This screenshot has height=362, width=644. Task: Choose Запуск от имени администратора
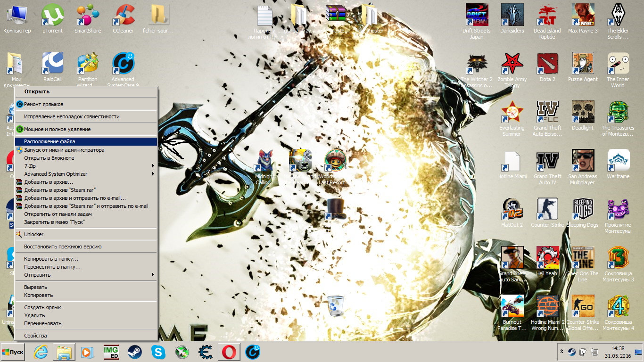coord(85,150)
